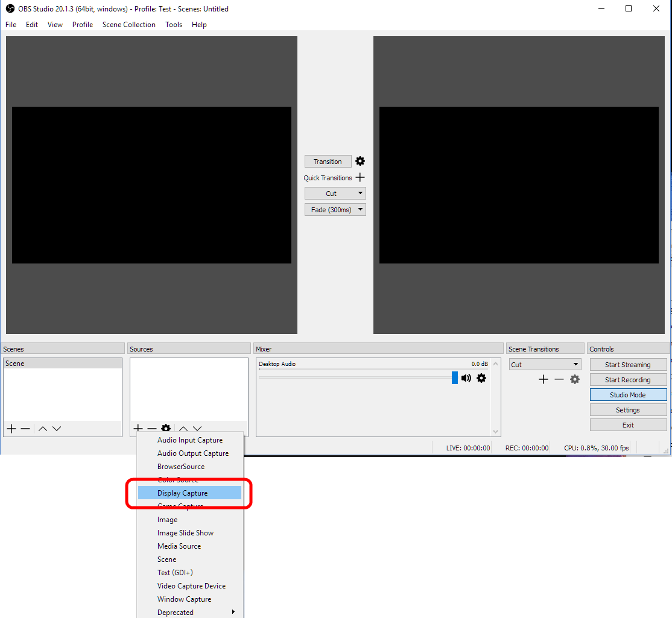Expand the Deprecated submenu
The height and width of the screenshot is (618, 672).
coord(191,612)
